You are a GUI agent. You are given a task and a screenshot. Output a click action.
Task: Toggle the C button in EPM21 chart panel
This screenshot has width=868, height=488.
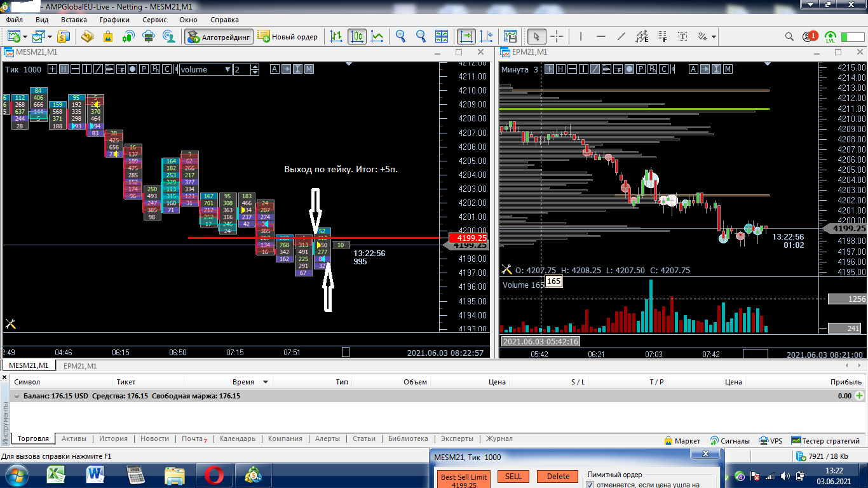click(664, 69)
